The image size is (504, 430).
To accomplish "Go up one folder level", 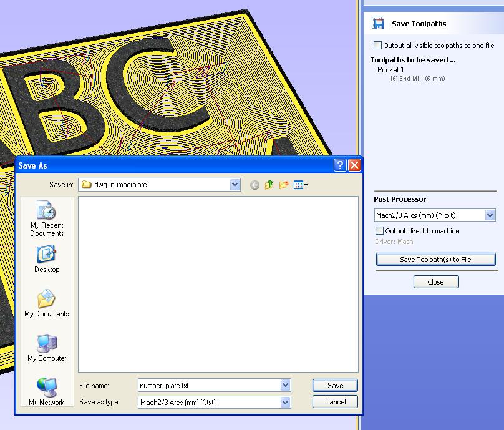I will 269,185.
